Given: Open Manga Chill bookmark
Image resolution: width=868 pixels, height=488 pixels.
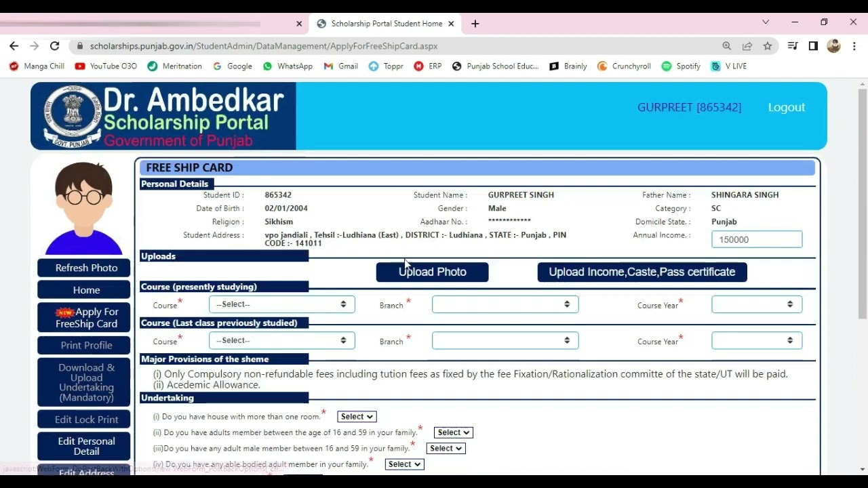Looking at the screenshot, I should [37, 66].
